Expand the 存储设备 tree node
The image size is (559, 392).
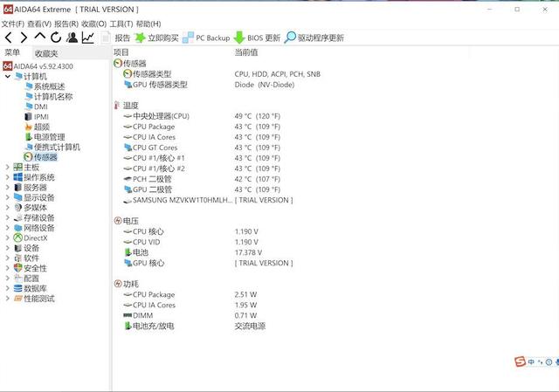[8, 217]
